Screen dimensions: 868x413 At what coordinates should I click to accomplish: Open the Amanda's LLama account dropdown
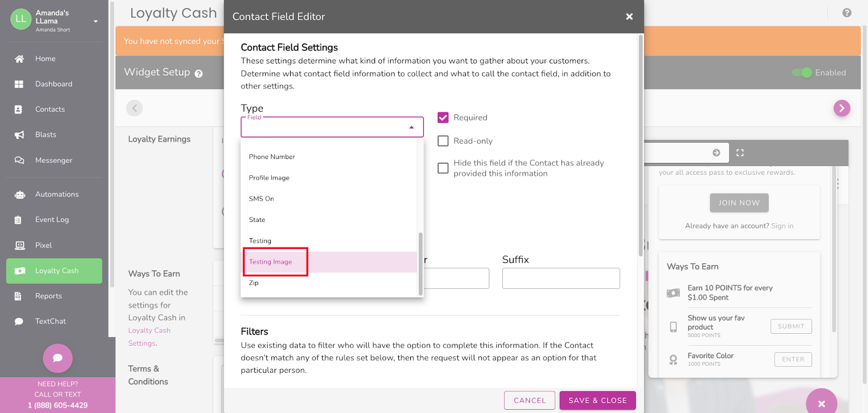coord(95,22)
